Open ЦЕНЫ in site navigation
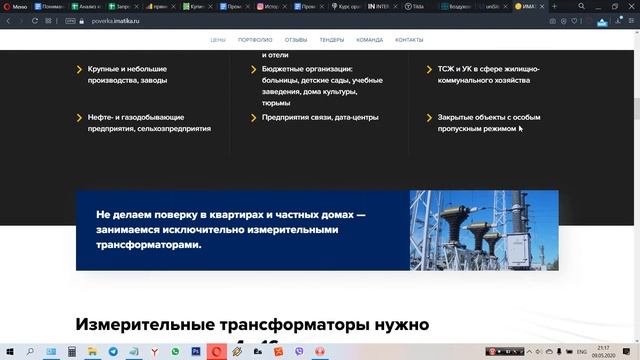 pyautogui.click(x=218, y=40)
